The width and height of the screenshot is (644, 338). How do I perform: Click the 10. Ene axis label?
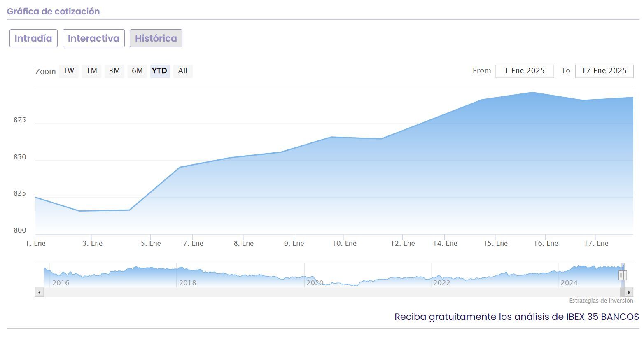point(344,243)
